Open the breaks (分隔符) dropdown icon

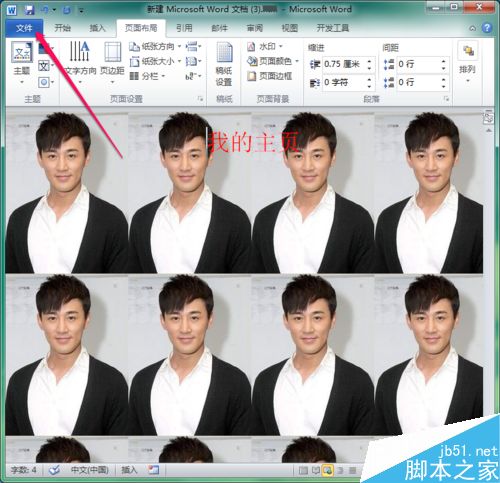tap(193, 46)
